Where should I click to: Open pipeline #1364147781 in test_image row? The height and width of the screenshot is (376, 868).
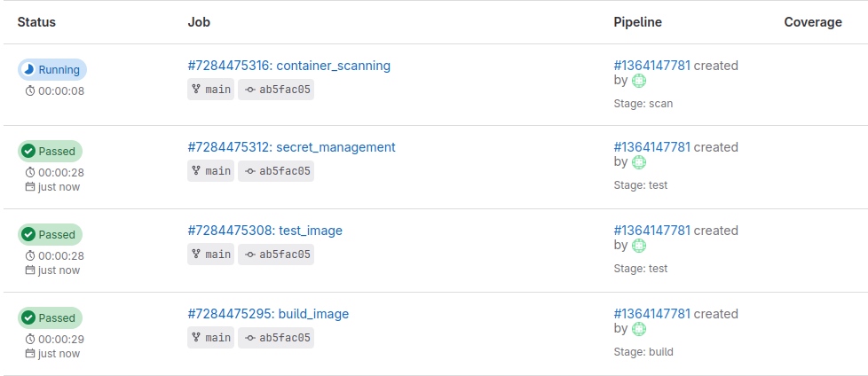tap(652, 230)
